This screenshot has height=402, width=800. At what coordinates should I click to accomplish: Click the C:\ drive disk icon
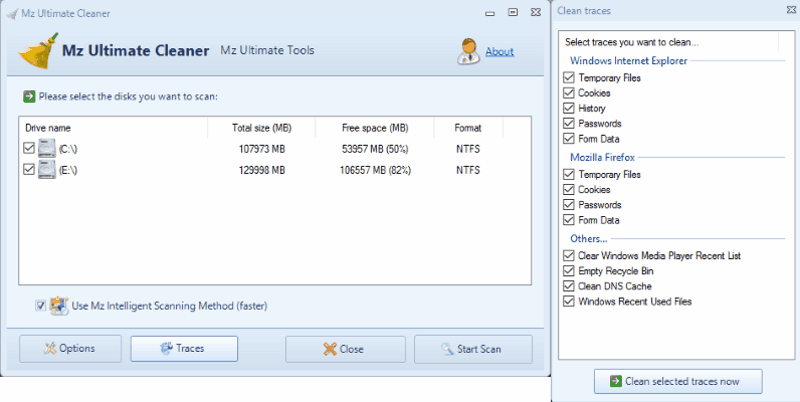46,149
